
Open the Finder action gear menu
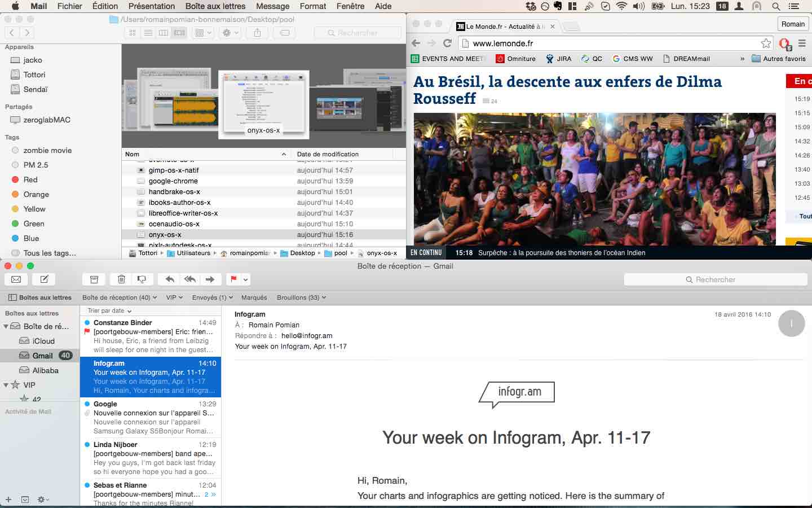[x=230, y=33]
